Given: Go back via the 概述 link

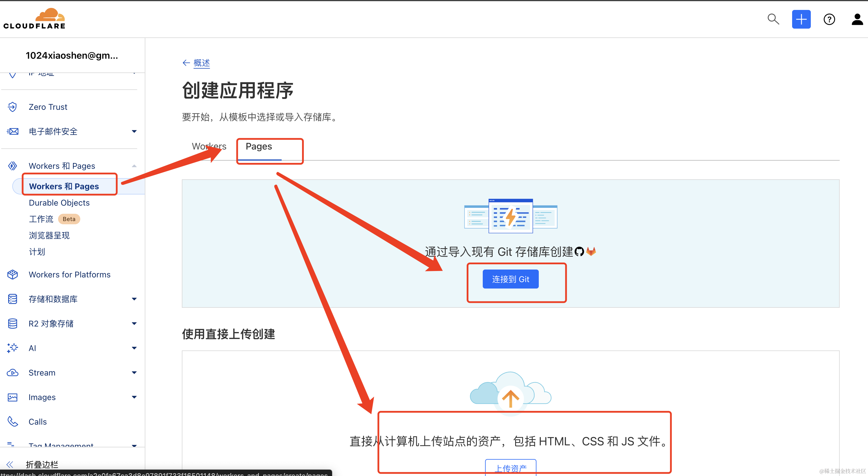Looking at the screenshot, I should 201,63.
